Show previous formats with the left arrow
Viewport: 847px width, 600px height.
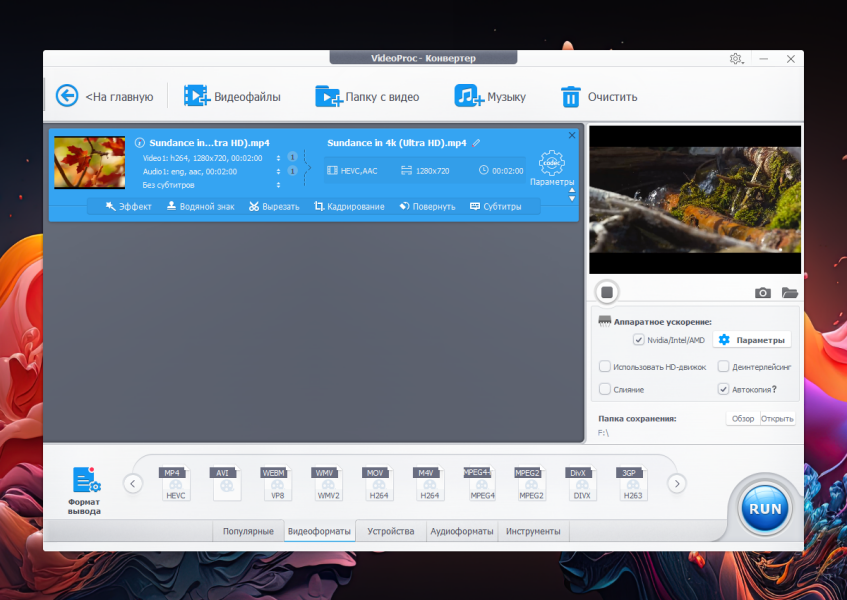(x=133, y=483)
